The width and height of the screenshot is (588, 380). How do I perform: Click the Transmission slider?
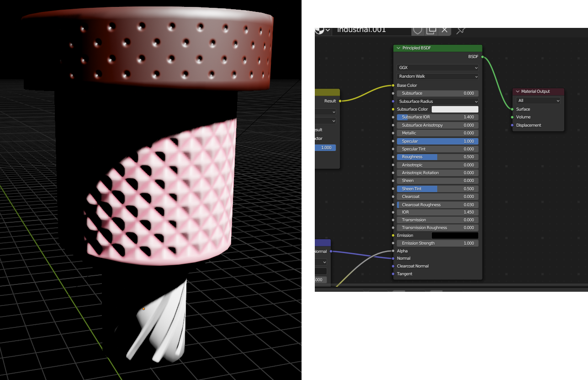[438, 220]
